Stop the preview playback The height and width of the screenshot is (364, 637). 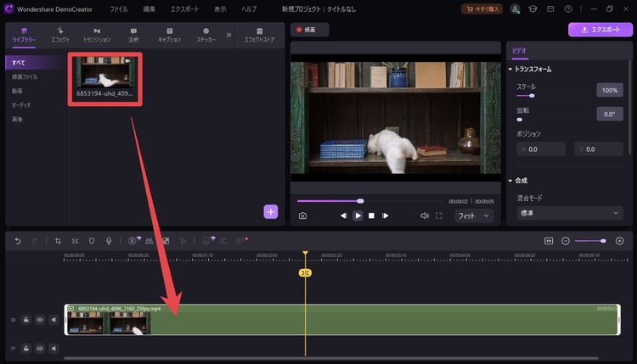point(371,216)
